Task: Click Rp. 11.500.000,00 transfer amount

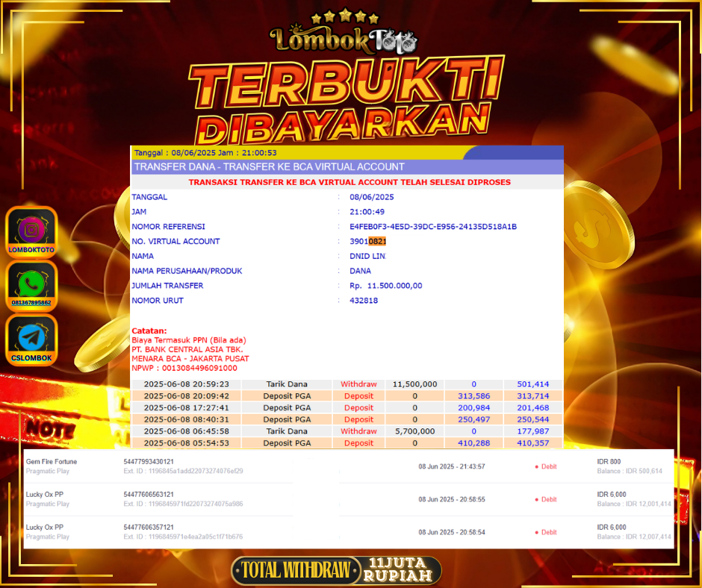Action: [x=385, y=286]
